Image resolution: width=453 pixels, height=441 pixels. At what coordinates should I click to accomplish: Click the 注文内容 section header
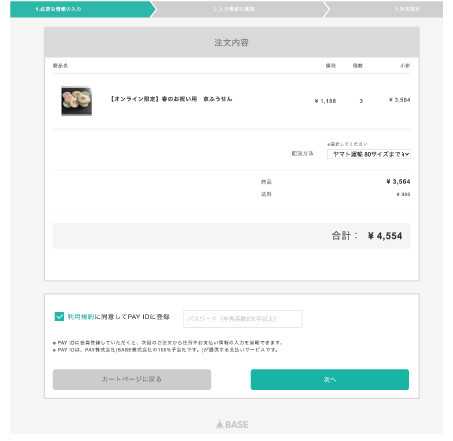click(232, 42)
